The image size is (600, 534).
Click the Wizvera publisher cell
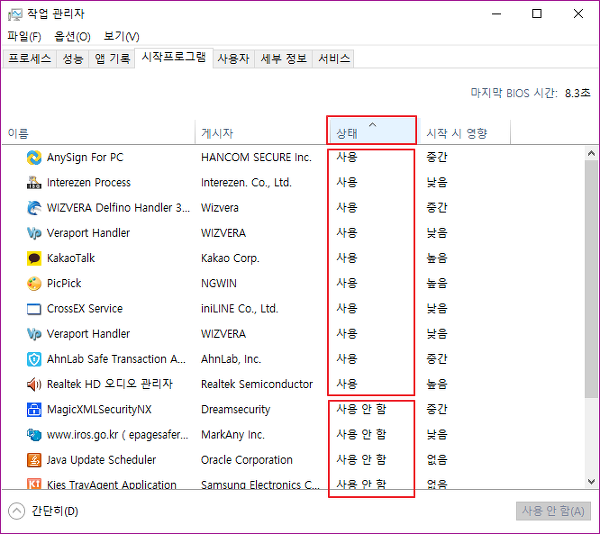coord(220,208)
